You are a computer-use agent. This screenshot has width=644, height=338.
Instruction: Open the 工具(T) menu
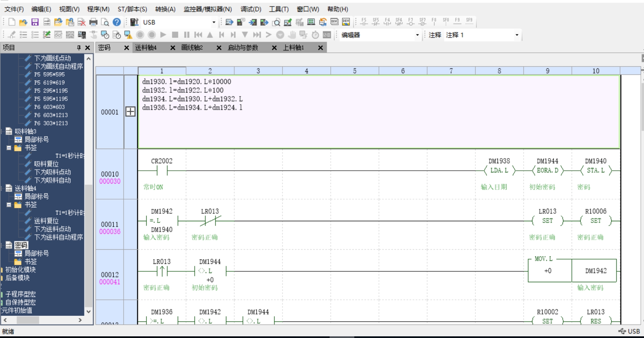(279, 9)
